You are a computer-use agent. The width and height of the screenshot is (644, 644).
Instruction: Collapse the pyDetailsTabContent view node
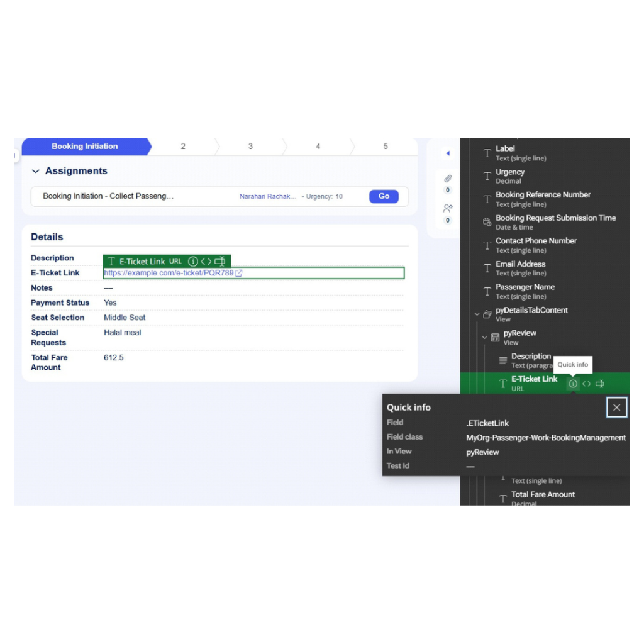pos(477,314)
